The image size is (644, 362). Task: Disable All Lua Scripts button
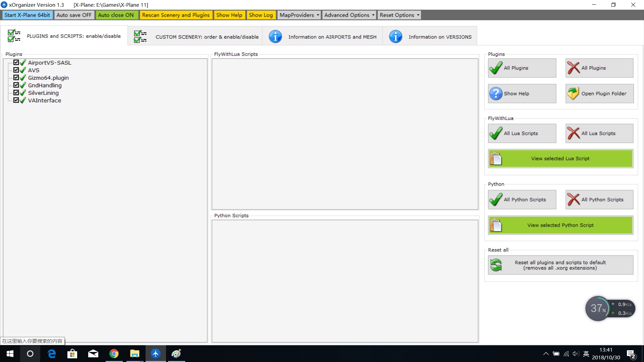point(599,133)
